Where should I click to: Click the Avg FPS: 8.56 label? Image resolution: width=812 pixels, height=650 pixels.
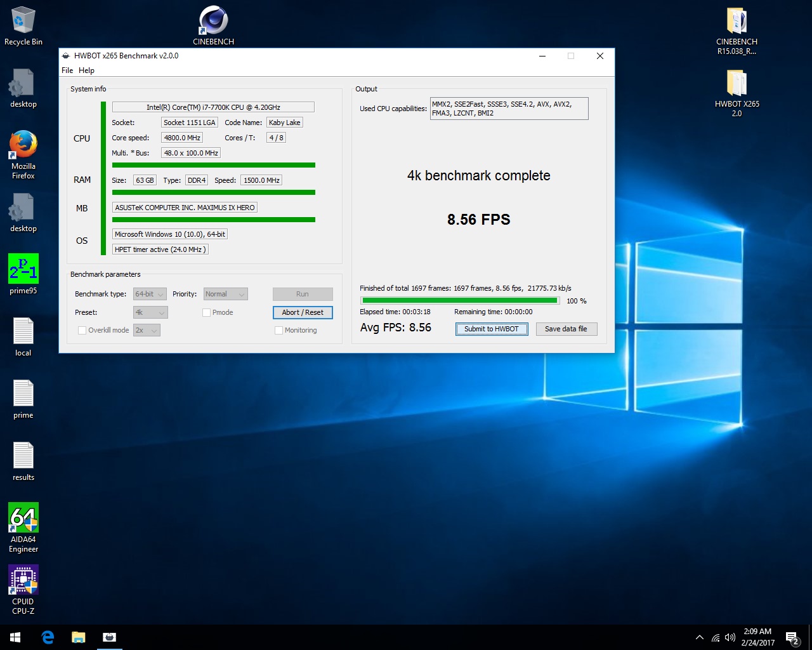[396, 328]
